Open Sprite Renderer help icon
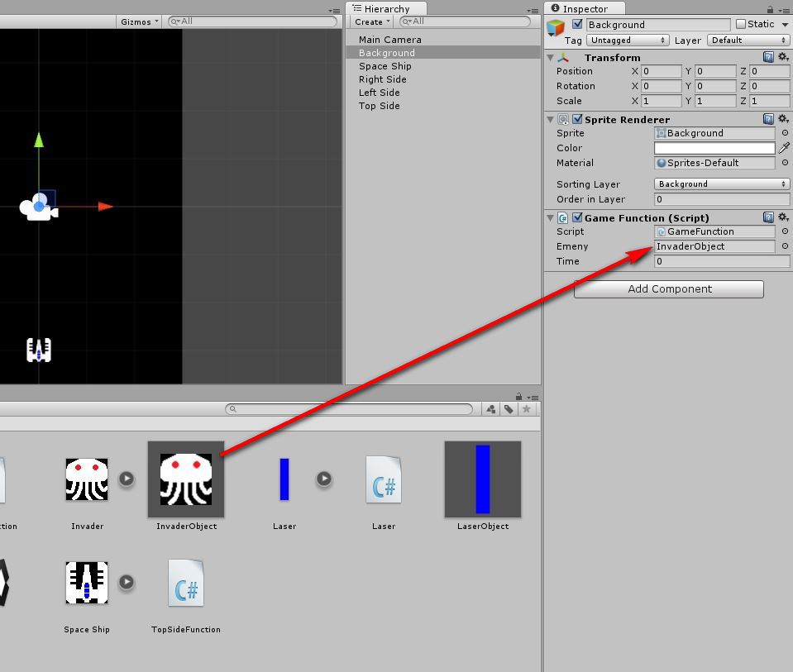The image size is (793, 672). click(768, 119)
